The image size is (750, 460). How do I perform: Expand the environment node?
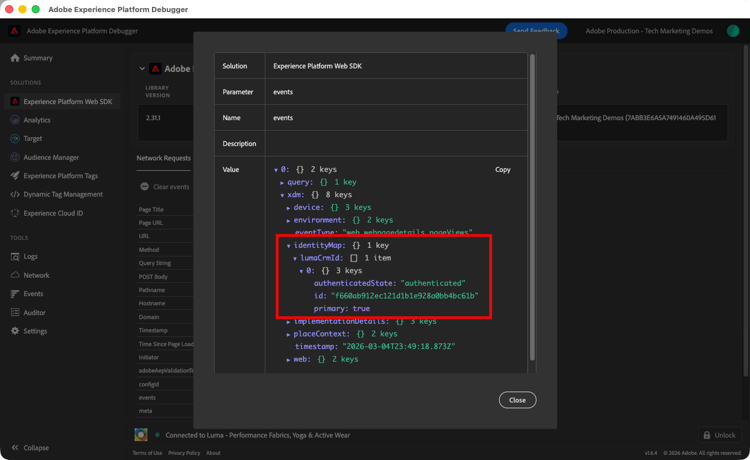pyautogui.click(x=288, y=220)
